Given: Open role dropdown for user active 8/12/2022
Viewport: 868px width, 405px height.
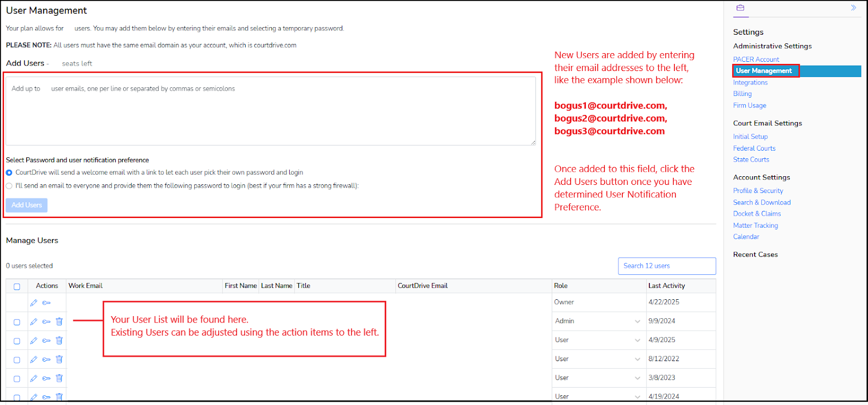Looking at the screenshot, I should point(598,359).
